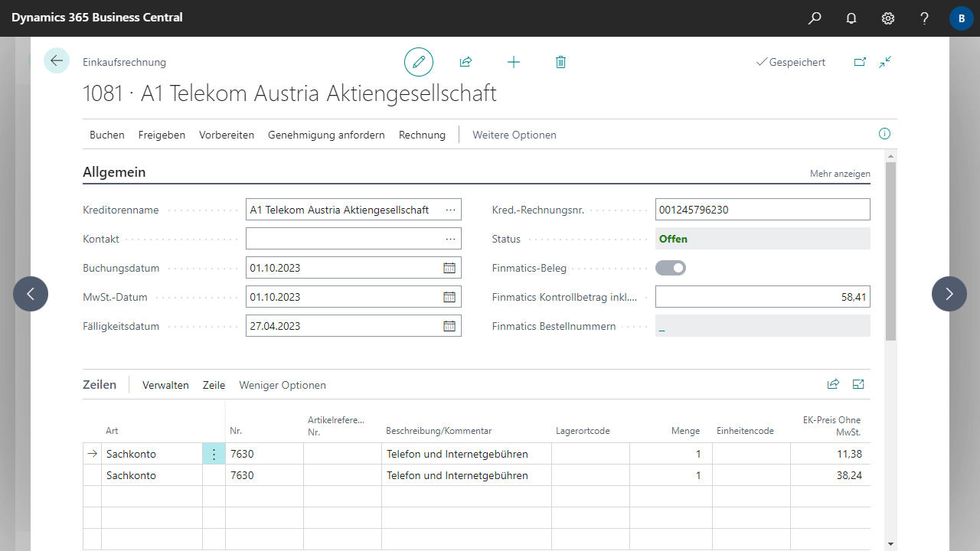The height and width of the screenshot is (551, 980).
Task: Click Mehr anzeigen link
Action: click(x=840, y=174)
